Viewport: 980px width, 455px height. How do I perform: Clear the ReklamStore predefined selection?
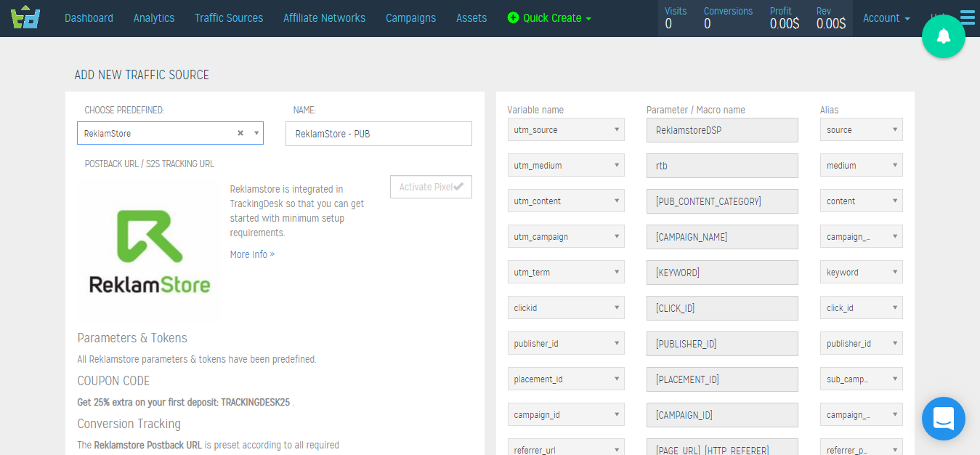[240, 133]
